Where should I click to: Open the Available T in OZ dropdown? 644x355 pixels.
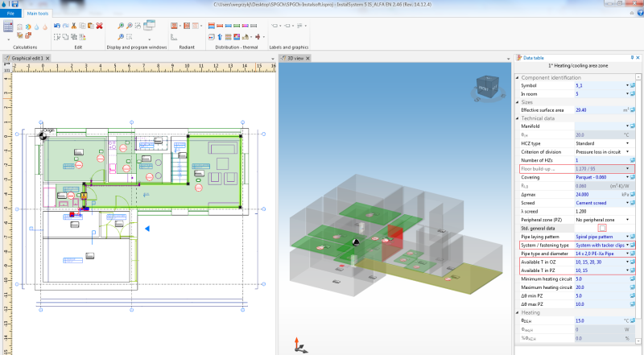pos(627,262)
